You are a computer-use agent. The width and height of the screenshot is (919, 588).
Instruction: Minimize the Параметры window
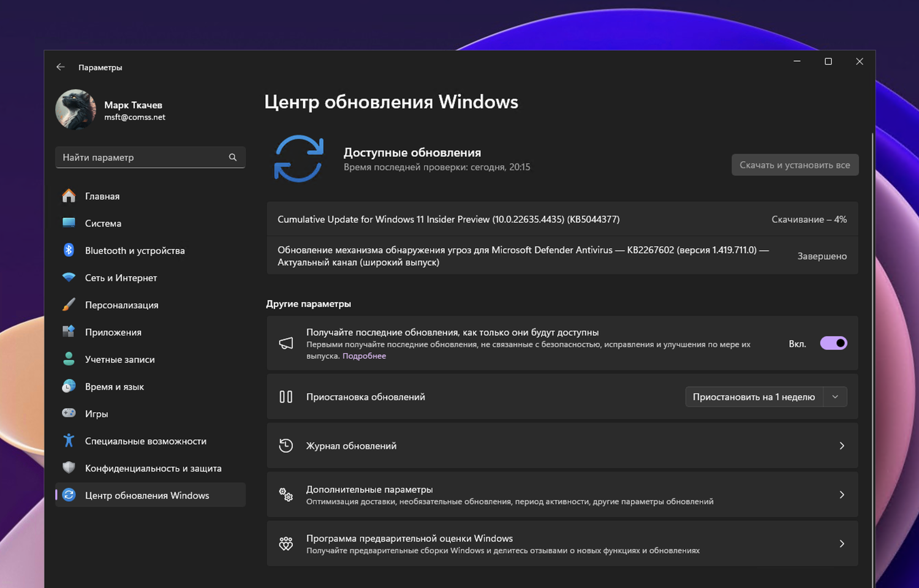pos(797,61)
